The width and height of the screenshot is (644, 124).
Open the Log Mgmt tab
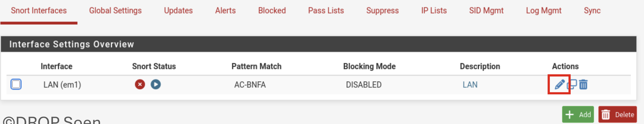(544, 11)
